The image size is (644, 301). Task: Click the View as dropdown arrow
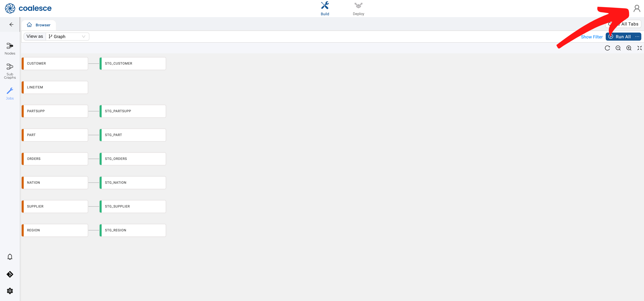point(84,37)
